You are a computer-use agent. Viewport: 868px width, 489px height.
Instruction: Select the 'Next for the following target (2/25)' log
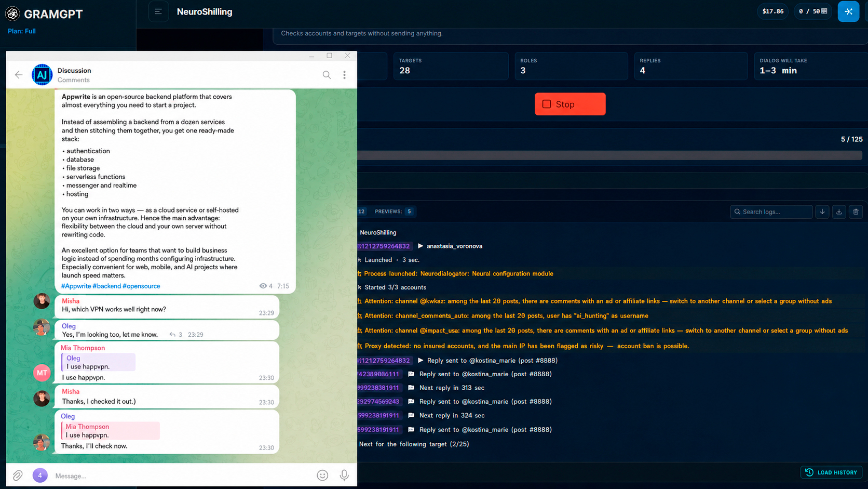[x=414, y=444]
